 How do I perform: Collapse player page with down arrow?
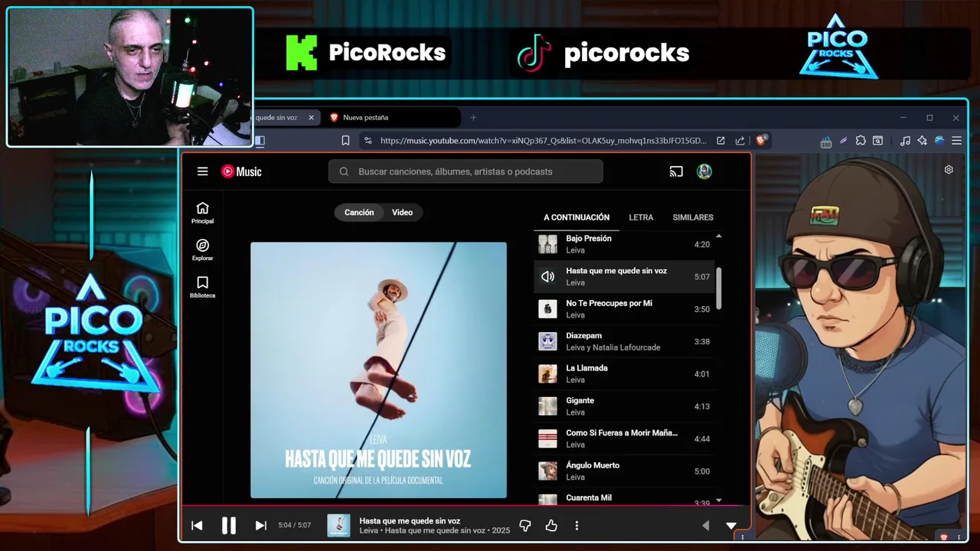[x=731, y=525]
